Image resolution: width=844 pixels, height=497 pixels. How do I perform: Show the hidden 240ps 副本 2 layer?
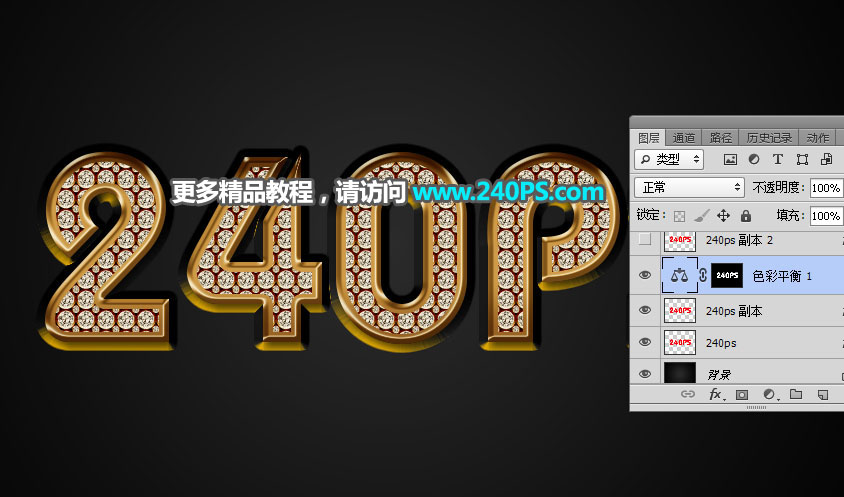[645, 240]
